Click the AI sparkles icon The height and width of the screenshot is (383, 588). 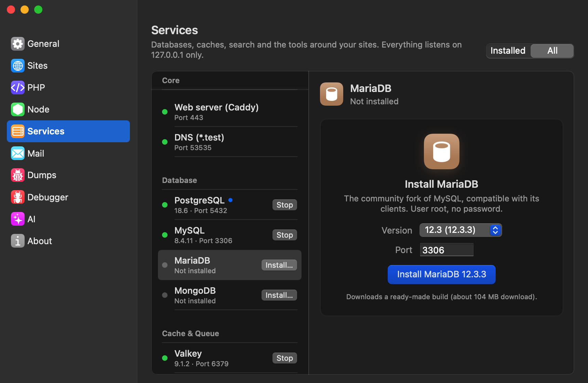click(18, 219)
